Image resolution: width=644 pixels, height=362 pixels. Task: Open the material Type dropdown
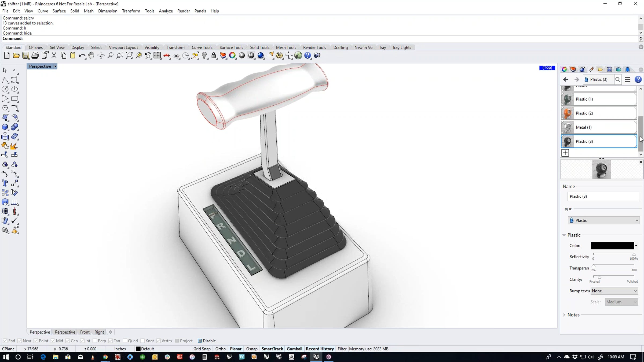tap(604, 220)
